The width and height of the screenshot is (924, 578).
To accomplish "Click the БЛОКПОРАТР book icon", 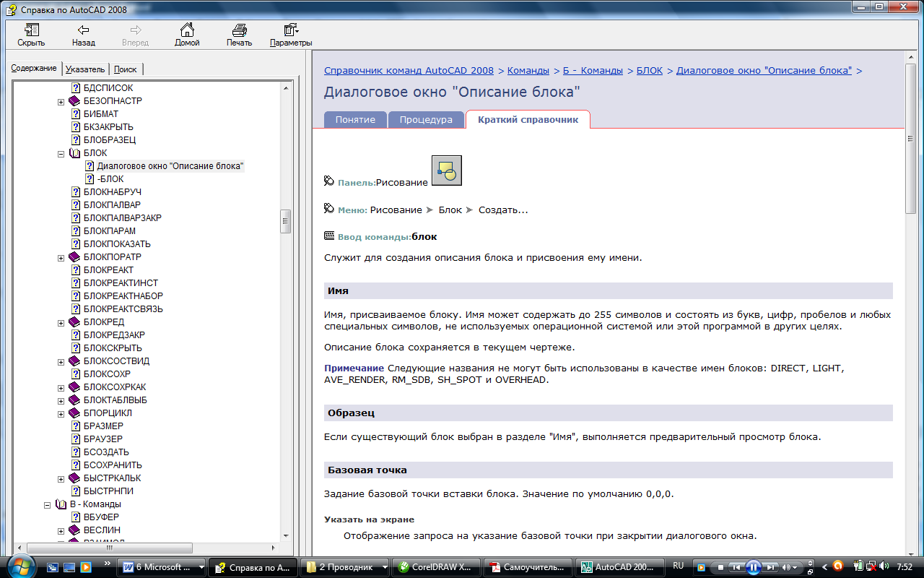I will pos(75,257).
